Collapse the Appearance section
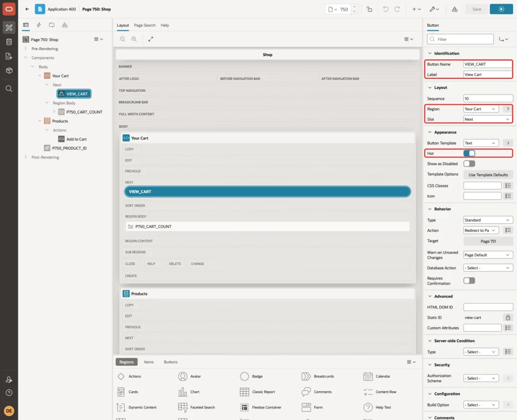Viewport: 517px width, 420px height. [430, 132]
